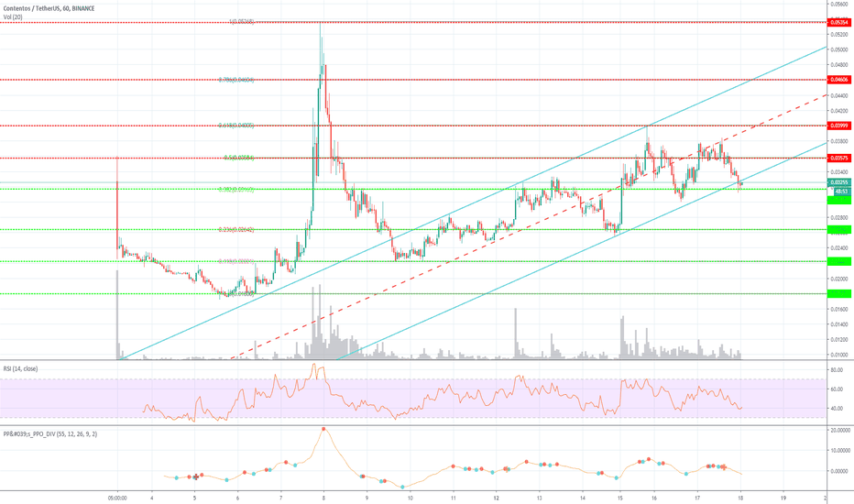Click the 05:00:00 time axis label
The image size is (854, 504).
click(117, 498)
